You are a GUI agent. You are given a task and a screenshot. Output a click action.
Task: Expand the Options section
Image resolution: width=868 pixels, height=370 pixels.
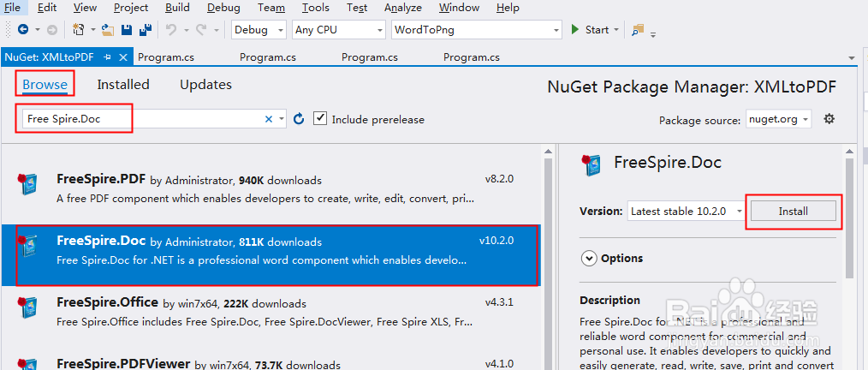pyautogui.click(x=589, y=258)
